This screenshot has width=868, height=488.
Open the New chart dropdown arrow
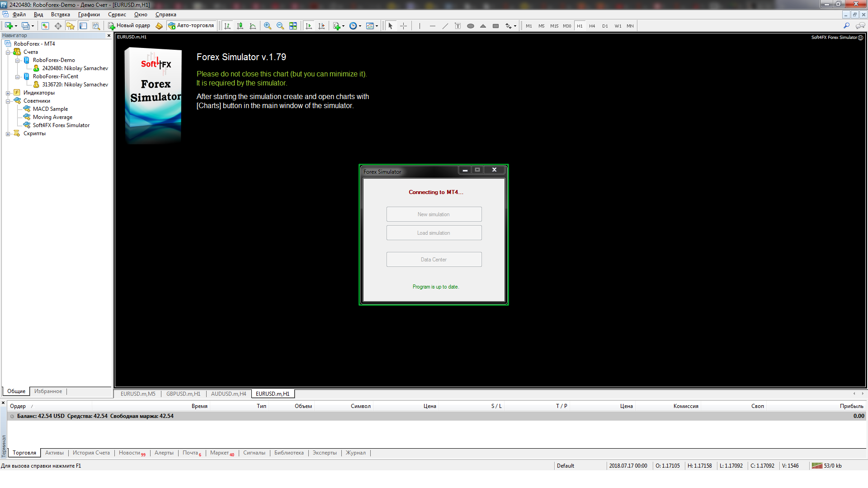[x=16, y=26]
